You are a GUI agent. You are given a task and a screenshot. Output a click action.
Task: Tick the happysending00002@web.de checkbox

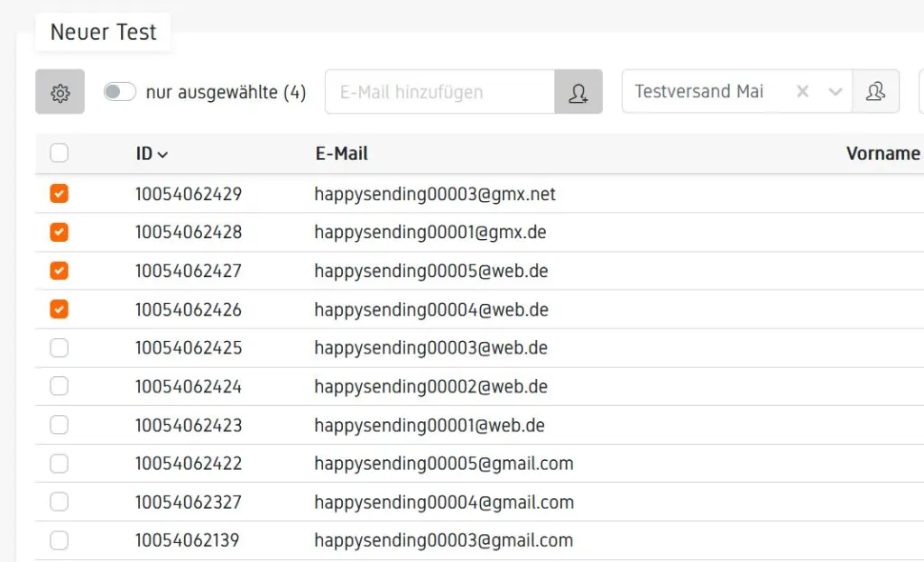click(x=59, y=386)
